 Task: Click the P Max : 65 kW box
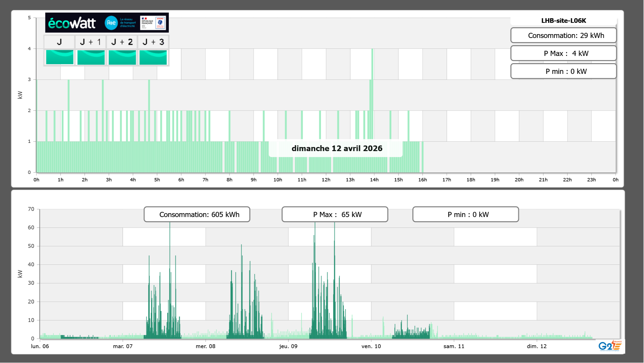click(x=335, y=214)
